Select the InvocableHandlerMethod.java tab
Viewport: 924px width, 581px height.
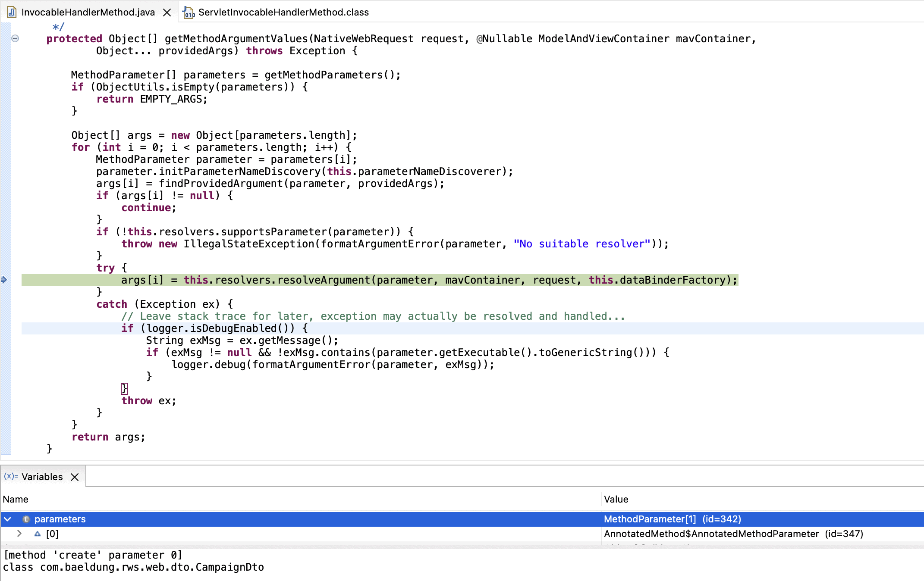point(88,12)
